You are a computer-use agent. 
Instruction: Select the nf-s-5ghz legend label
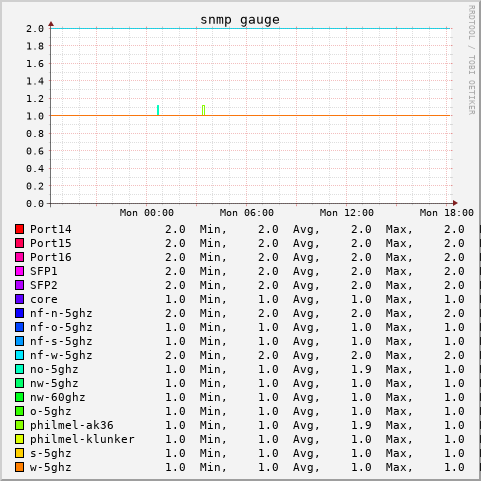[x=61, y=342]
